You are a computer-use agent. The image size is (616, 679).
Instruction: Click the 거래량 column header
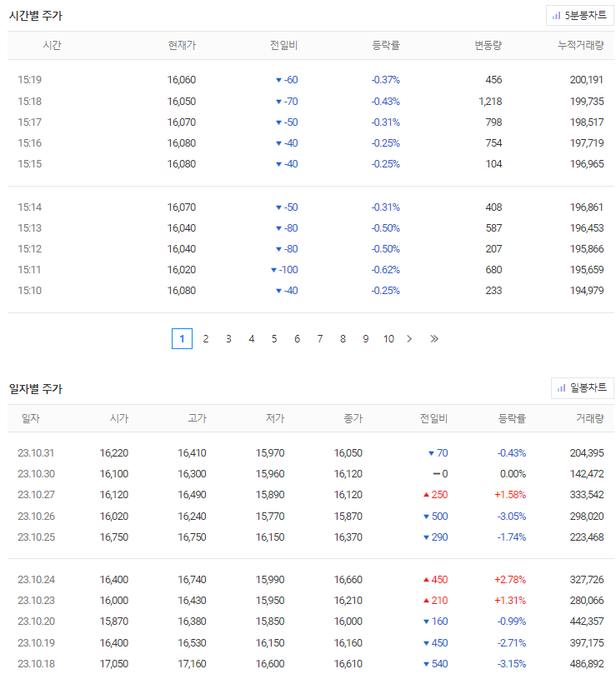click(589, 418)
